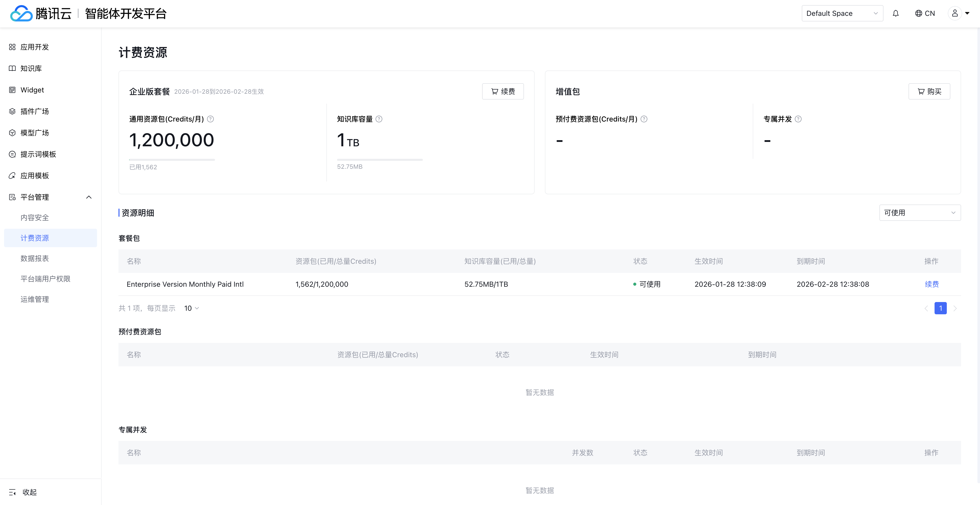This screenshot has width=980, height=505.
Task: Click the 续费 button in 企业版套餐
Action: point(503,91)
